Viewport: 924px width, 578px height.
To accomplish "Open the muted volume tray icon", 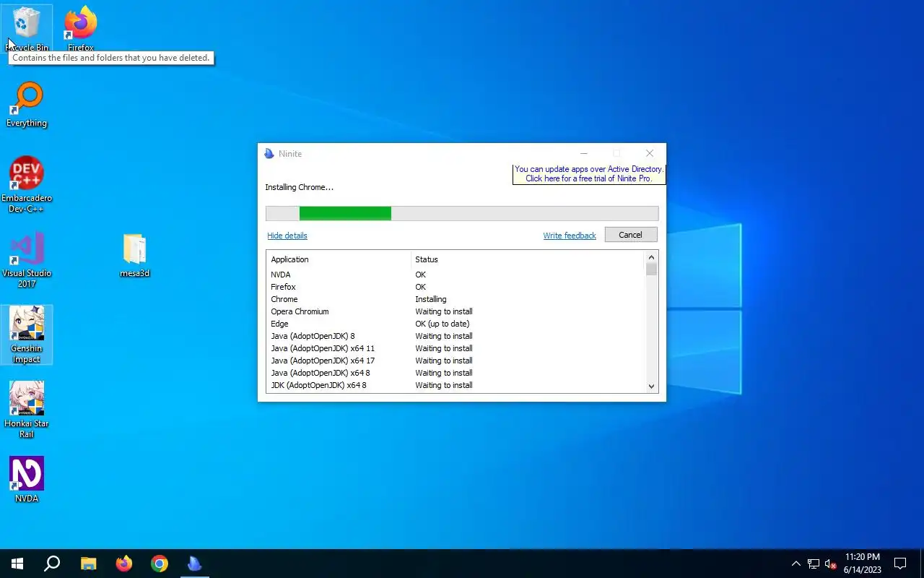I will coord(830,564).
